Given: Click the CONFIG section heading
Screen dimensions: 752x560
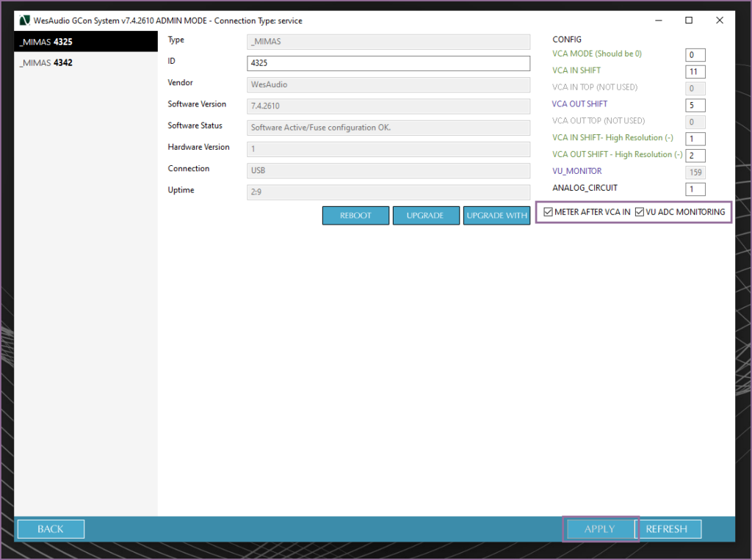Looking at the screenshot, I should (567, 40).
